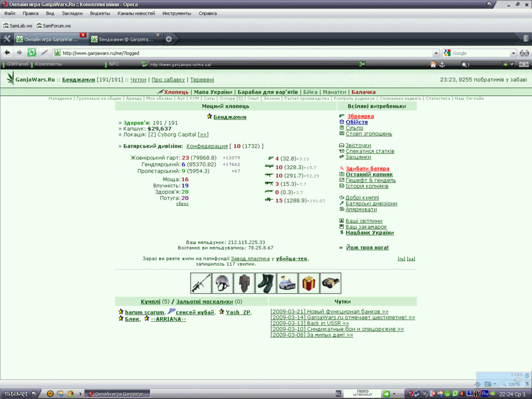Click the Про забавку header link
The image size is (532, 399).
[x=168, y=79]
